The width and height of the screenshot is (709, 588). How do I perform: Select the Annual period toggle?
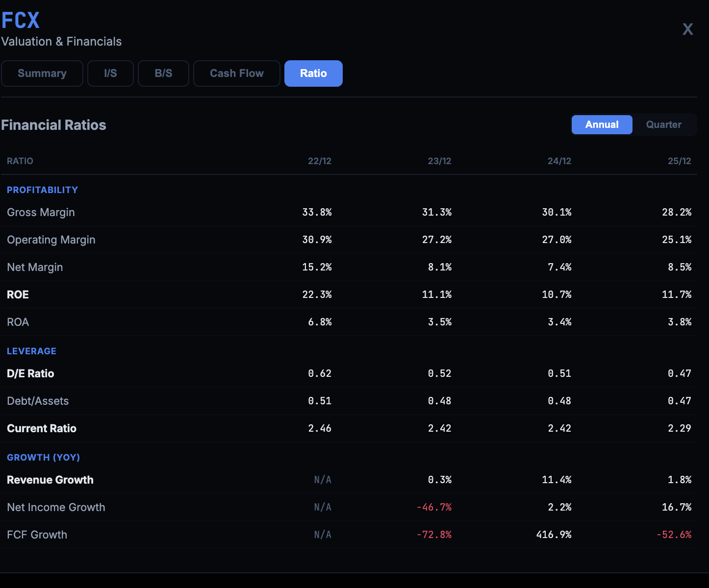[602, 124]
